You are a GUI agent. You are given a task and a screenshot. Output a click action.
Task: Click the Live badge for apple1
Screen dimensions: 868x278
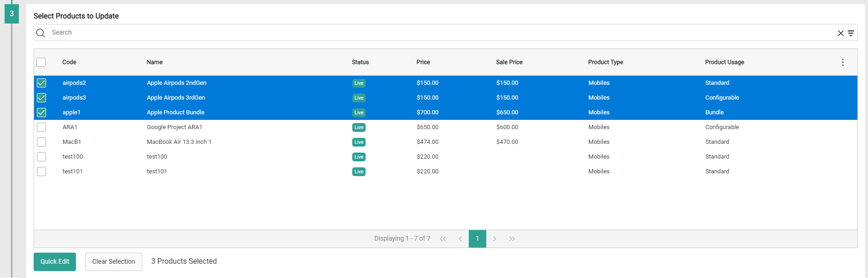coord(359,113)
